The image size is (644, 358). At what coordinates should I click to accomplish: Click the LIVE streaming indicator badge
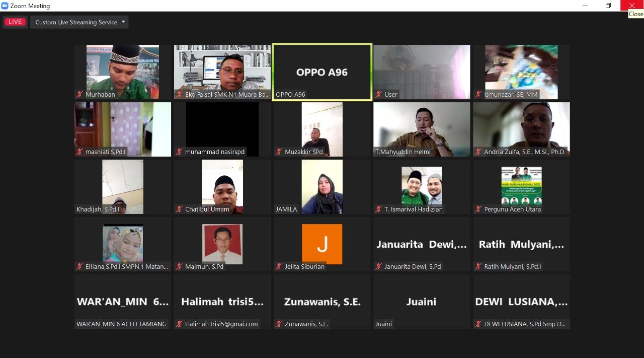click(x=15, y=22)
